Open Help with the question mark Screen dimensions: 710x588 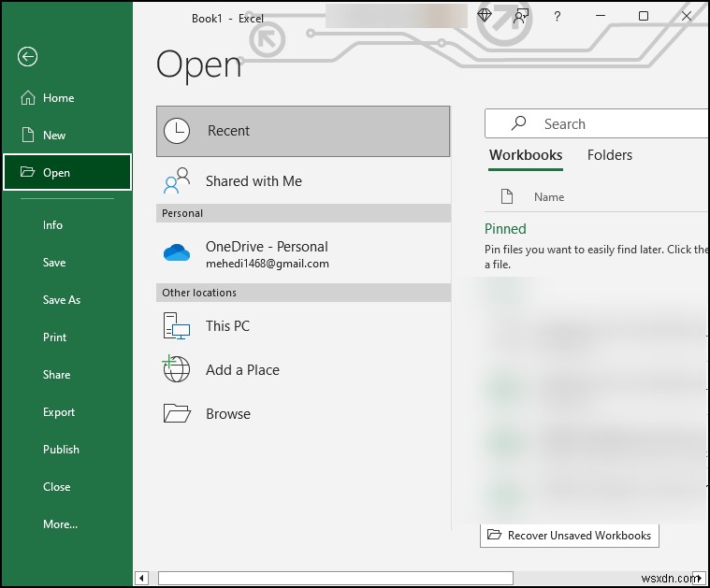pyautogui.click(x=558, y=17)
